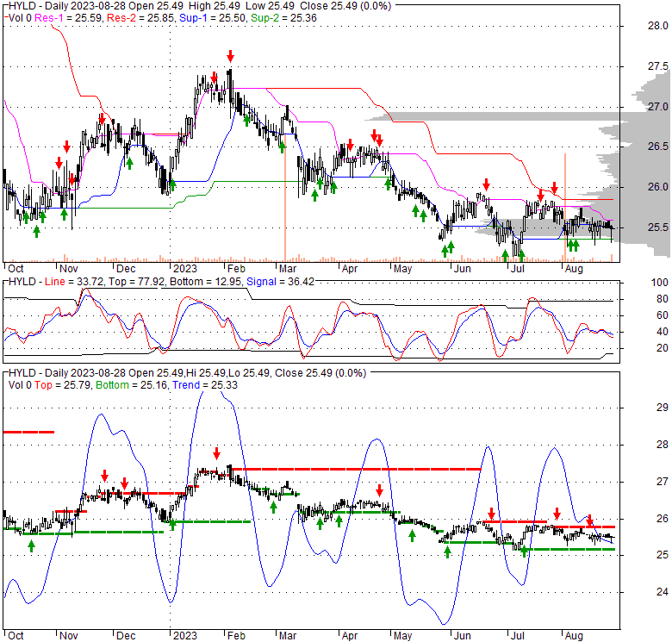
Task: Click the 27 axis label on trend chart
Action: pos(663,482)
